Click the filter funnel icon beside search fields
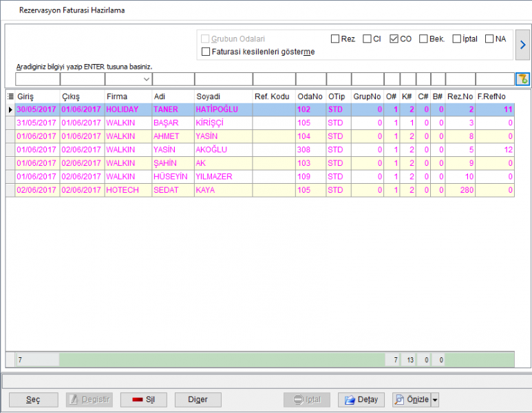The height and width of the screenshot is (413, 532). pos(522,79)
